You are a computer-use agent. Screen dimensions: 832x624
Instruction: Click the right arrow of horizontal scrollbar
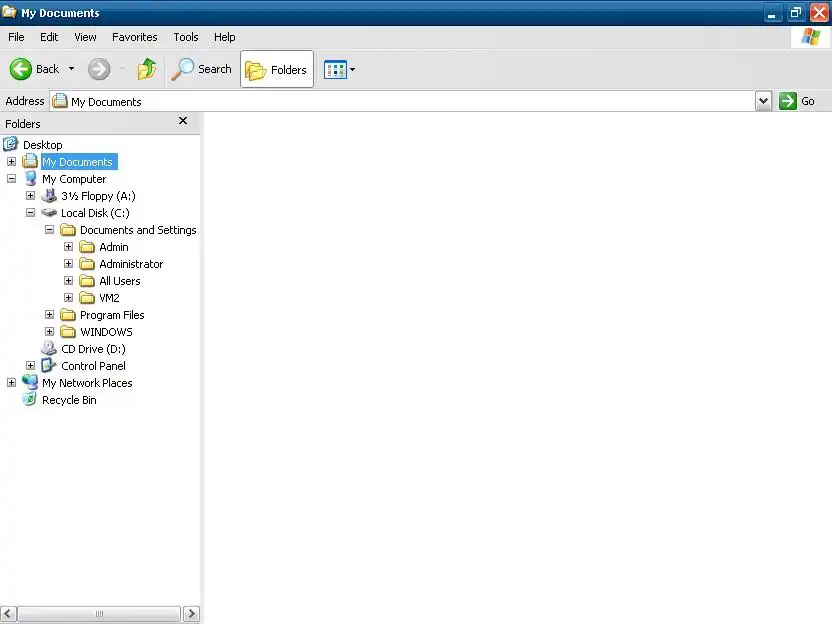(x=191, y=614)
